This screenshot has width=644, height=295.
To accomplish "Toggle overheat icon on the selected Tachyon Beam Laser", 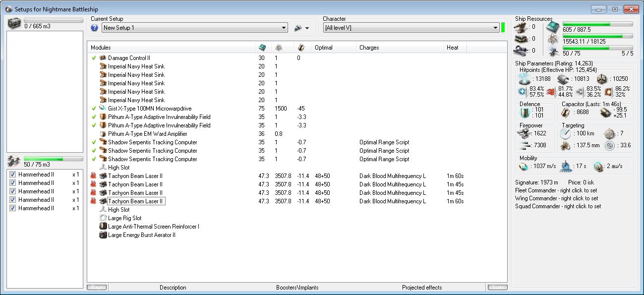I will coord(94,201).
